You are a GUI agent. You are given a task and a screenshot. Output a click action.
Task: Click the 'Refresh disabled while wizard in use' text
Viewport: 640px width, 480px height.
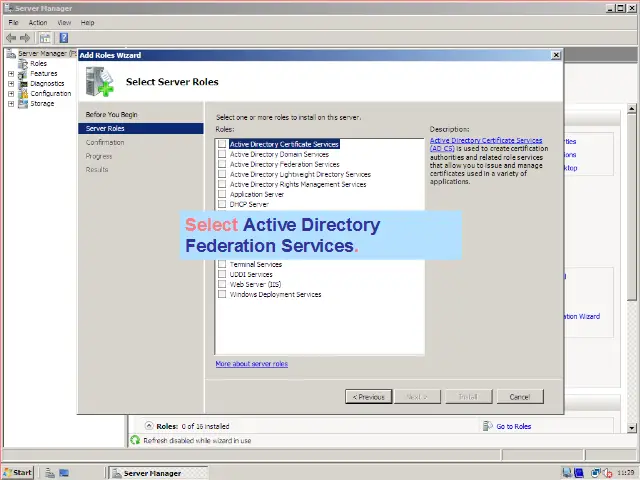coord(197,440)
